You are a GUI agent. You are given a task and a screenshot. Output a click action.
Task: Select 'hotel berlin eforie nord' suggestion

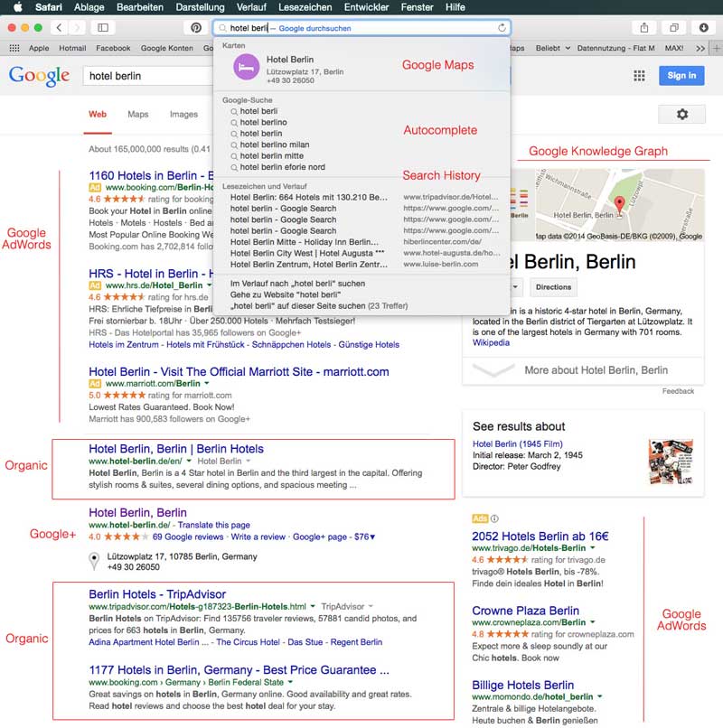click(283, 167)
